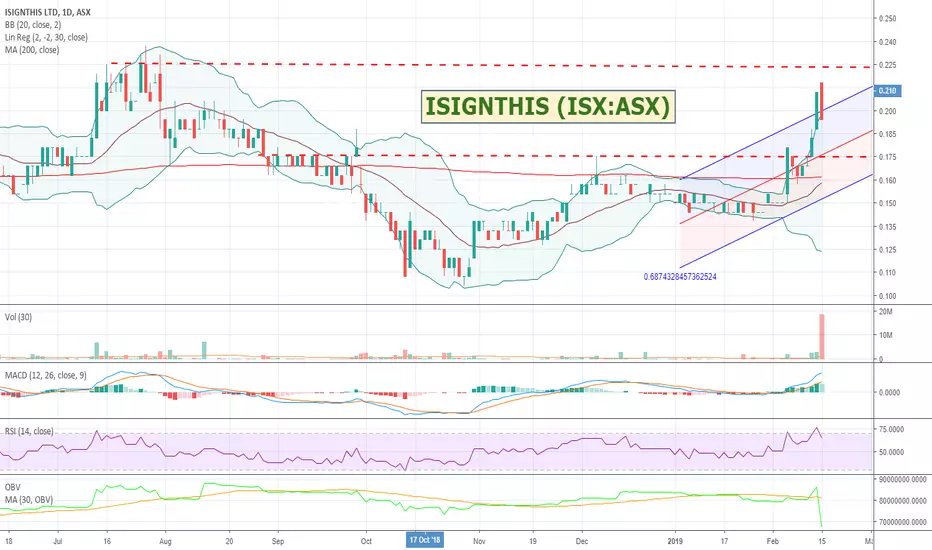This screenshot has height=550, width=932.
Task: Select the MA (30, OBV) label
Action: click(29, 499)
